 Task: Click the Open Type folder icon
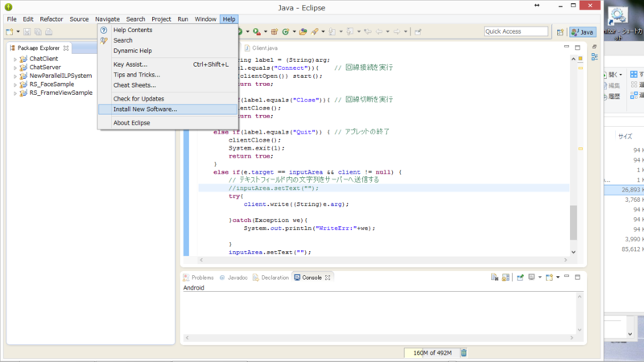point(303,31)
